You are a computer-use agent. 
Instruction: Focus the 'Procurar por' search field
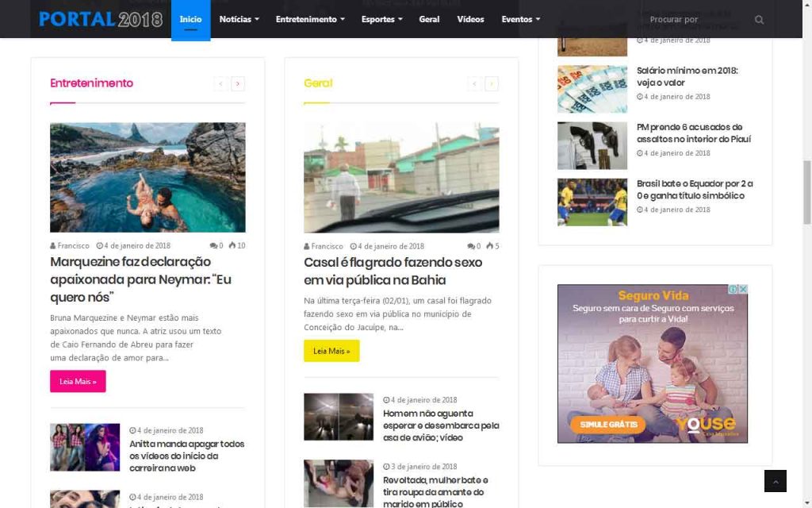[x=696, y=20]
